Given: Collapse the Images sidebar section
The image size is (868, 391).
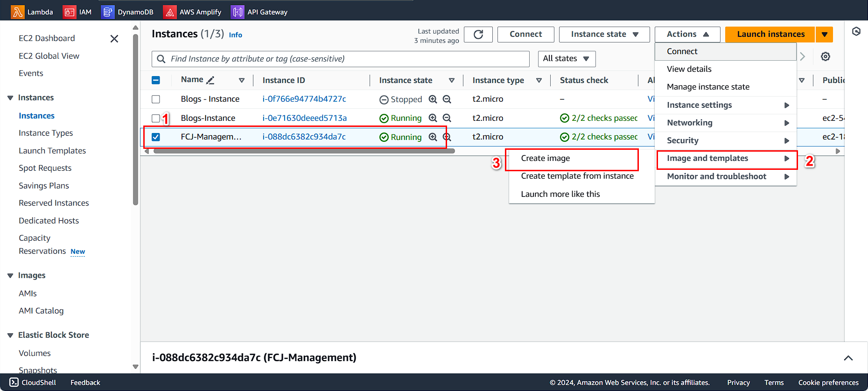Looking at the screenshot, I should [10, 276].
